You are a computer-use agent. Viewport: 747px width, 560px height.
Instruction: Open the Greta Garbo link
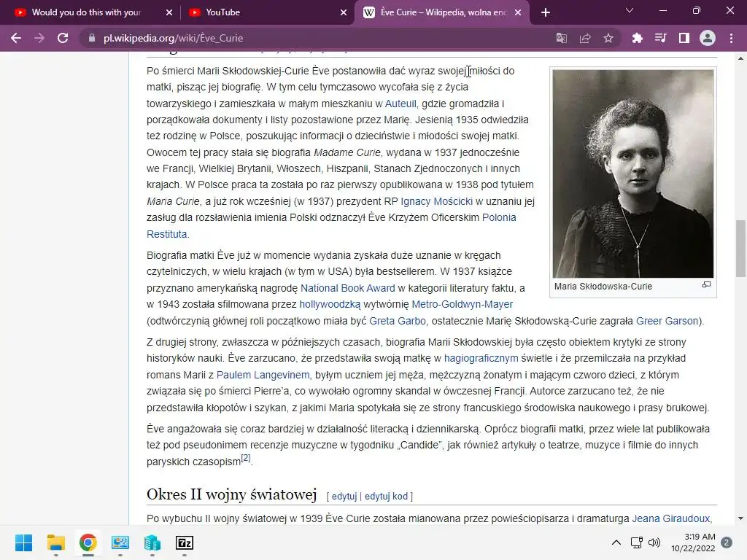398,321
